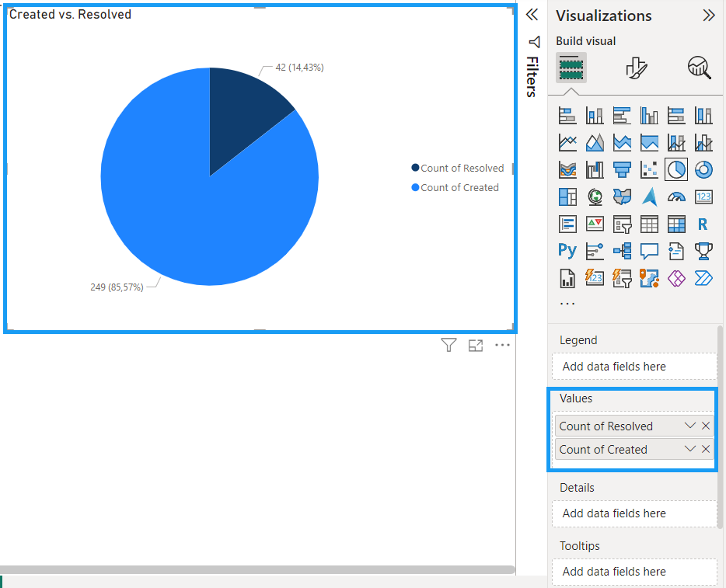
Task: Select the R script visual
Action: pos(703,224)
